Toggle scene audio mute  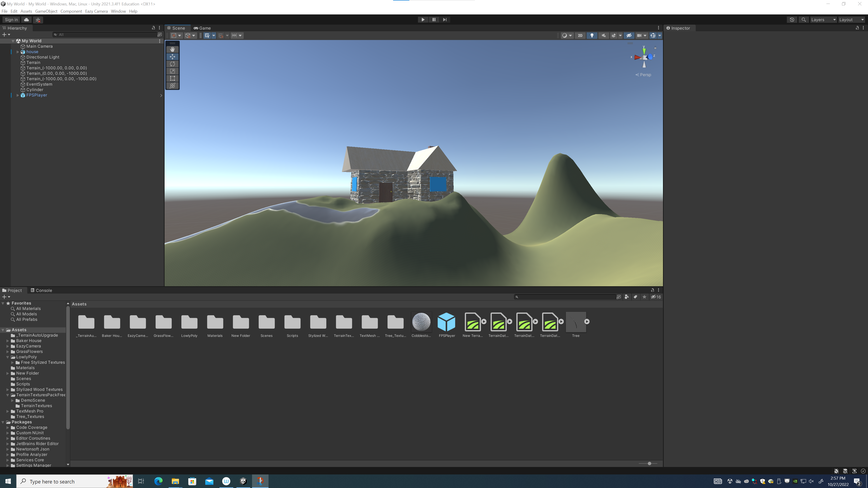pos(604,35)
